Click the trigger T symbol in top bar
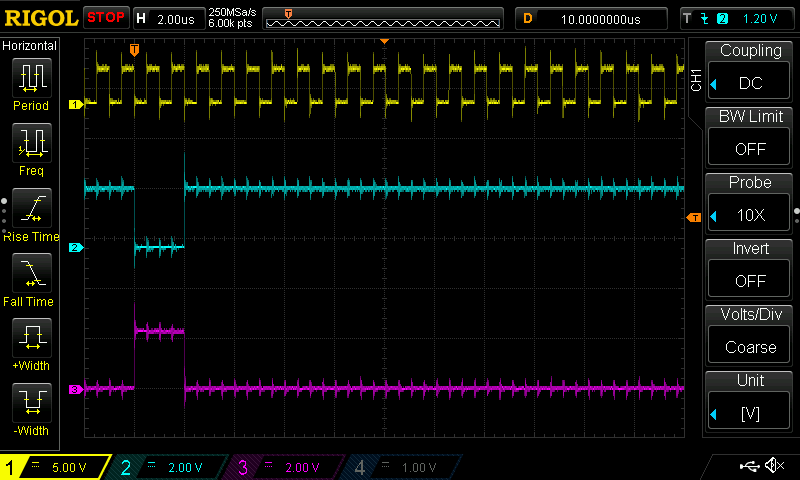This screenshot has height=480, width=800. pyautogui.click(x=687, y=19)
